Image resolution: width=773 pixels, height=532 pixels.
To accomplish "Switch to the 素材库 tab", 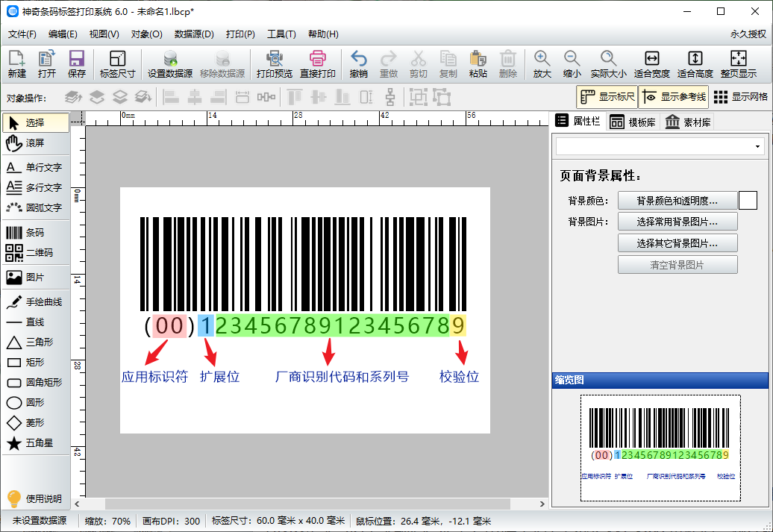I will tap(687, 122).
